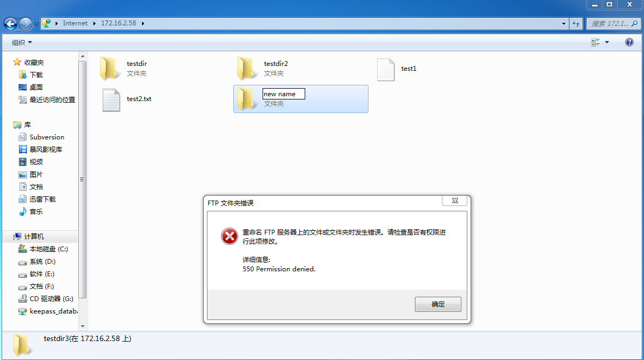The height and width of the screenshot is (360, 644).
Task: Select the test1 file icon
Action: pyautogui.click(x=386, y=69)
